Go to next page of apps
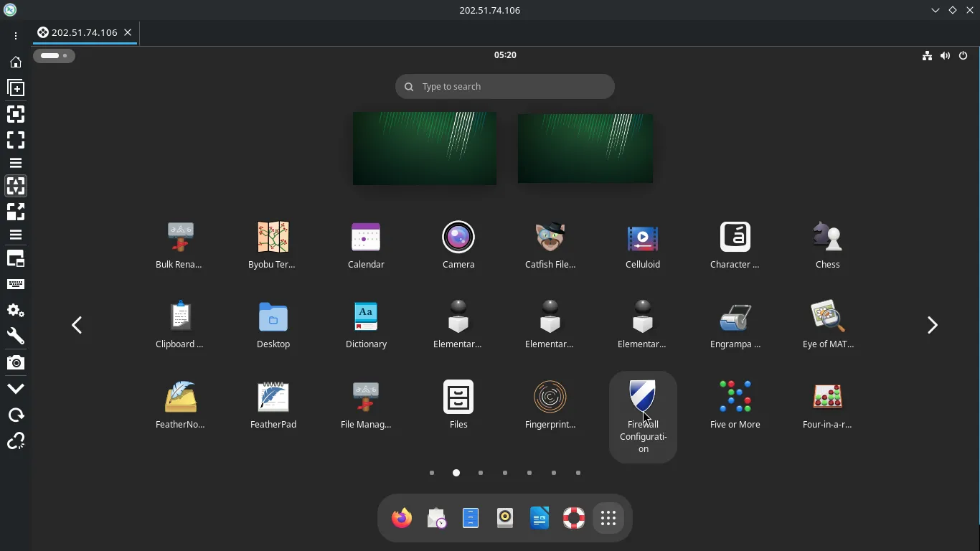 (932, 325)
